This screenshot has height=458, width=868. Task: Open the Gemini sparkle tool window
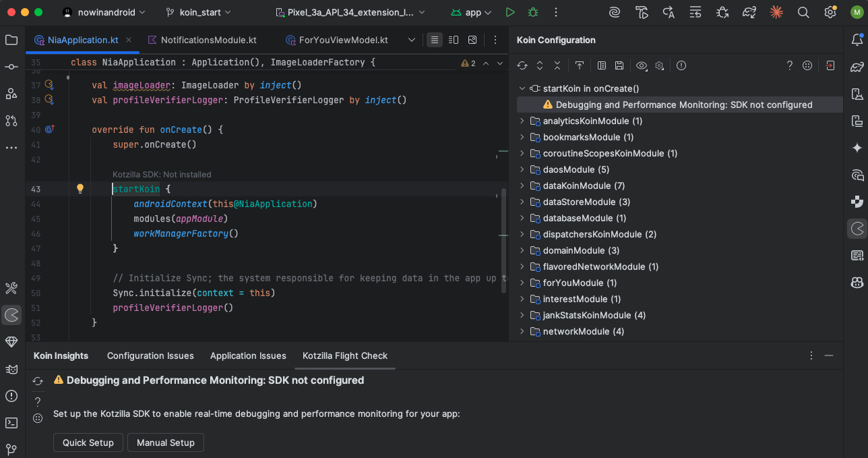tap(857, 148)
